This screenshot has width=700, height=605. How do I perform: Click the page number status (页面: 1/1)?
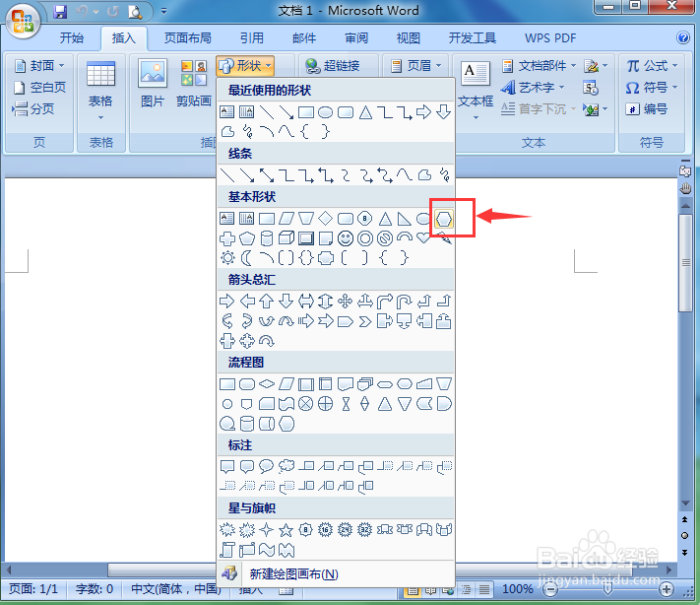tap(33, 589)
